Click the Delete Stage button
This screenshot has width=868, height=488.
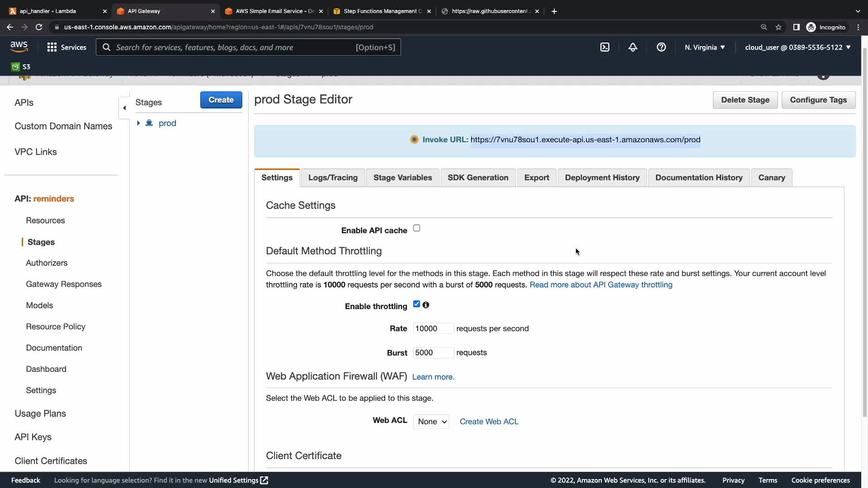(745, 100)
